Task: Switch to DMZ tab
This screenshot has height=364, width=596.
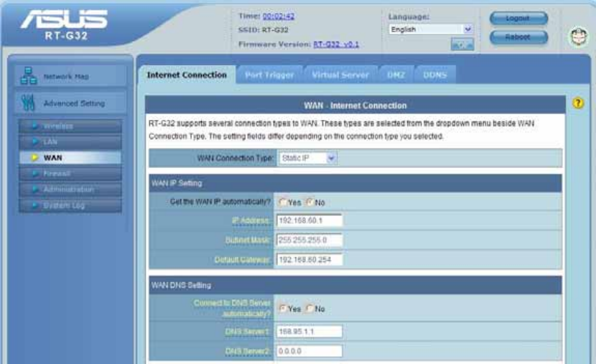Action: 396,75
